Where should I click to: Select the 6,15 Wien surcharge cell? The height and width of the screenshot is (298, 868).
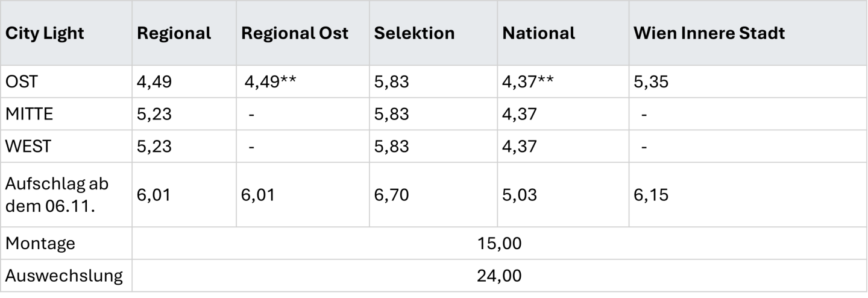(x=651, y=195)
